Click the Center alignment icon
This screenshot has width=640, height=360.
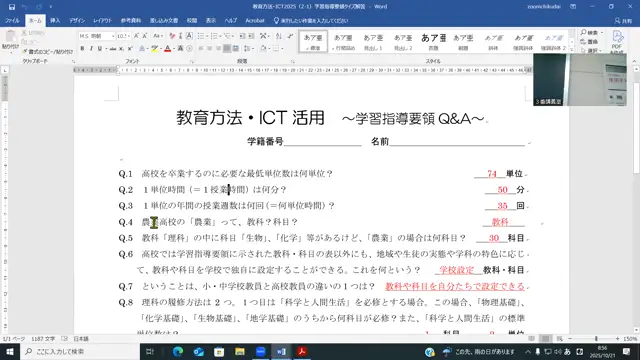(209, 49)
